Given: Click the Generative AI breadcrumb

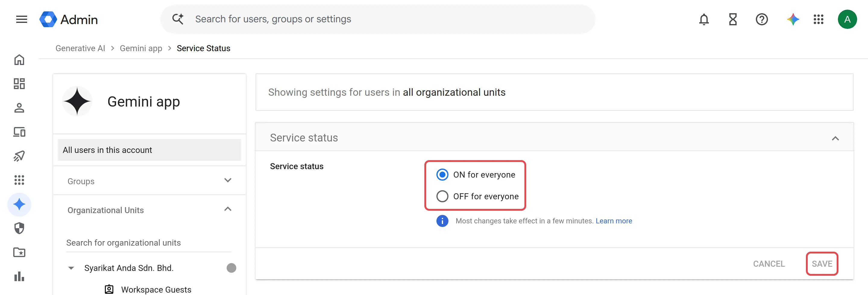Looking at the screenshot, I should 80,48.
